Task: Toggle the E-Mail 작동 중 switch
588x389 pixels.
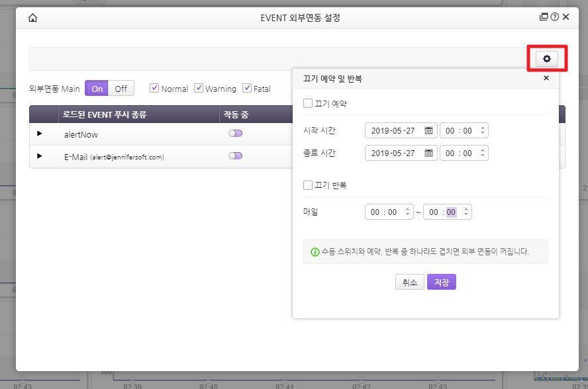Action: 235,156
